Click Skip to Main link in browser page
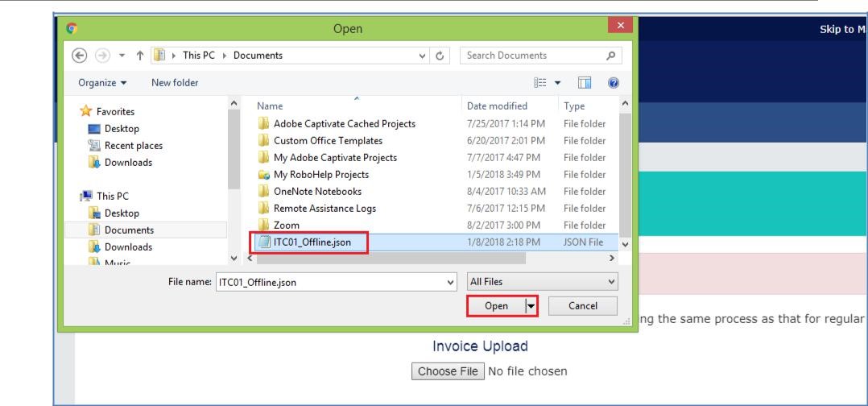 click(842, 29)
